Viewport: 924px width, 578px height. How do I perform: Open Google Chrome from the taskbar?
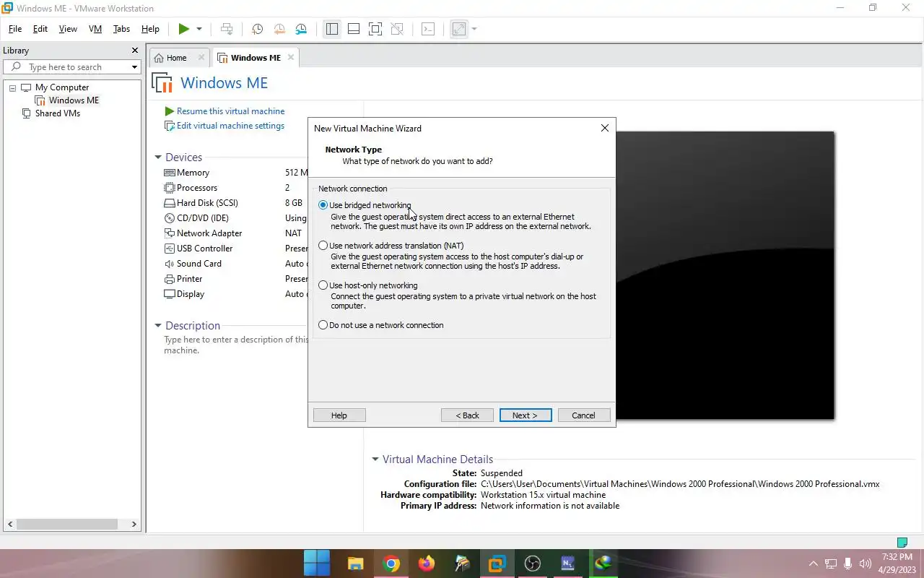point(391,563)
